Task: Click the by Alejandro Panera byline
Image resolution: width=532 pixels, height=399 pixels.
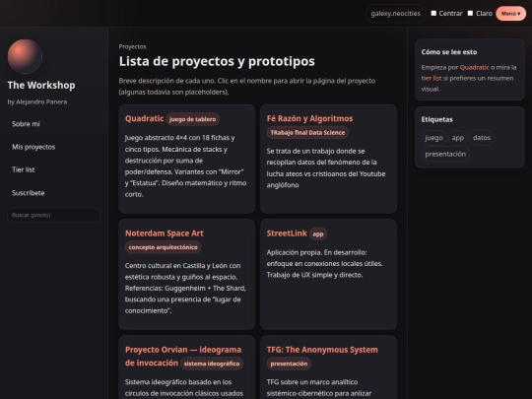Action: [x=37, y=101]
